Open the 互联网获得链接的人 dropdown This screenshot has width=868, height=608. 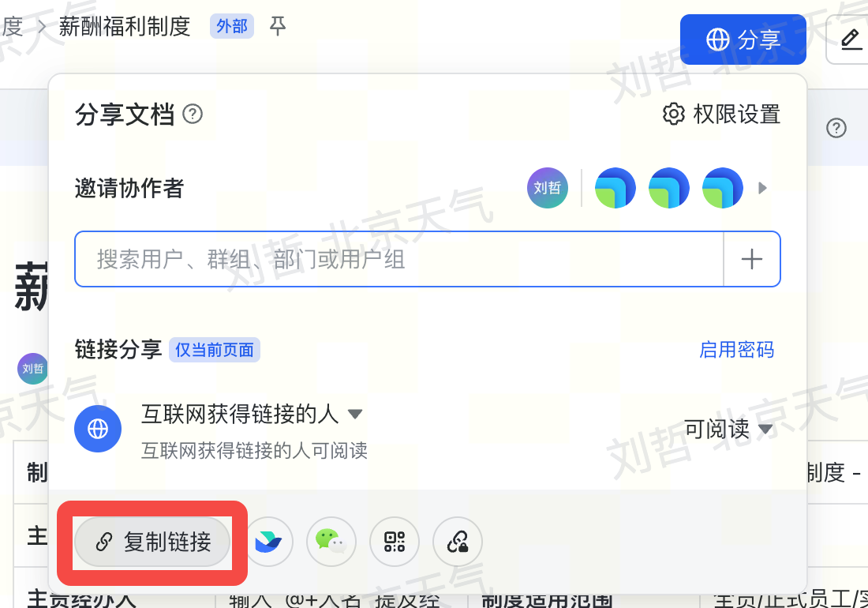click(252, 414)
